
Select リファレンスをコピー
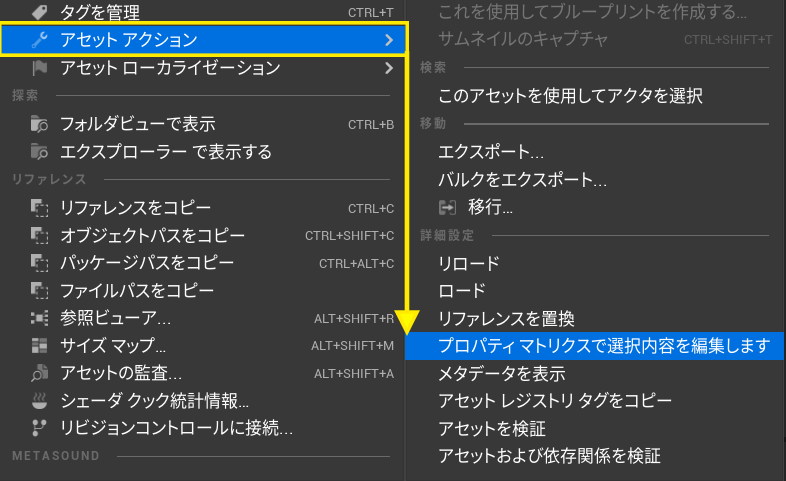[x=203, y=208]
